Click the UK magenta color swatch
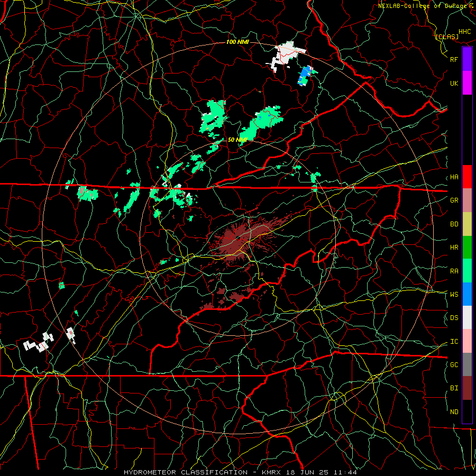This screenshot has width=476, height=476. [x=467, y=83]
